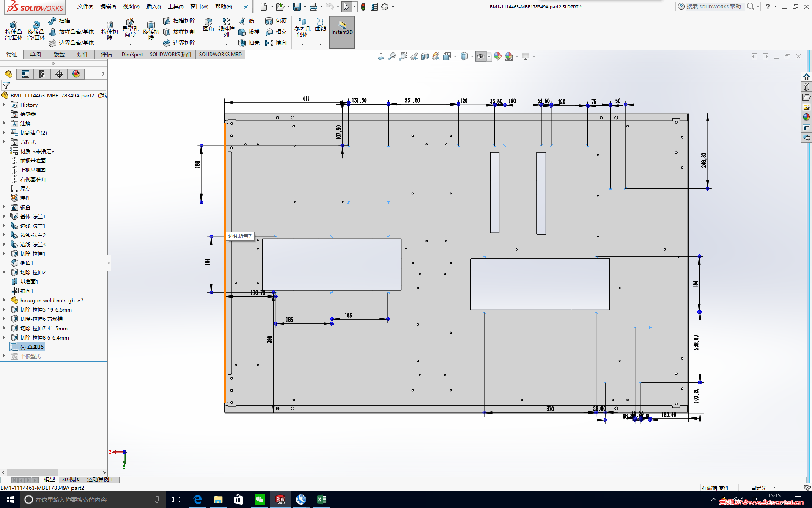Select the Lofted Cut tool (放样切割)
Image resolution: width=812 pixels, height=508 pixels.
[x=179, y=32]
